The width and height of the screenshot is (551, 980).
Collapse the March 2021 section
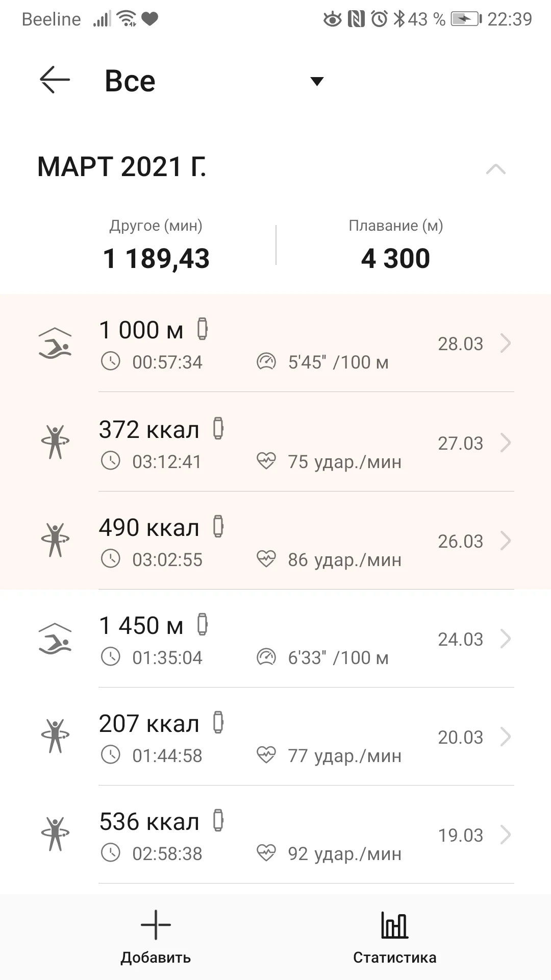coord(495,169)
